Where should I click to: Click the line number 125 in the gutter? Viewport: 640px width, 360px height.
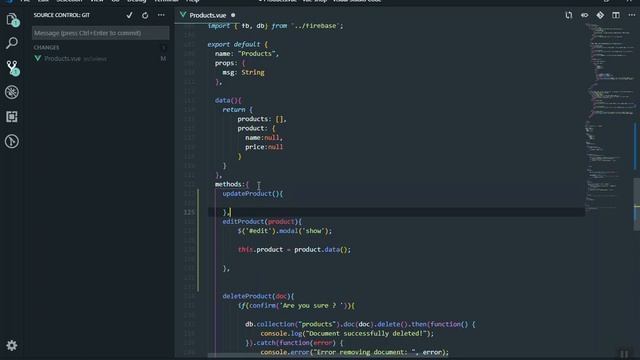click(189, 212)
